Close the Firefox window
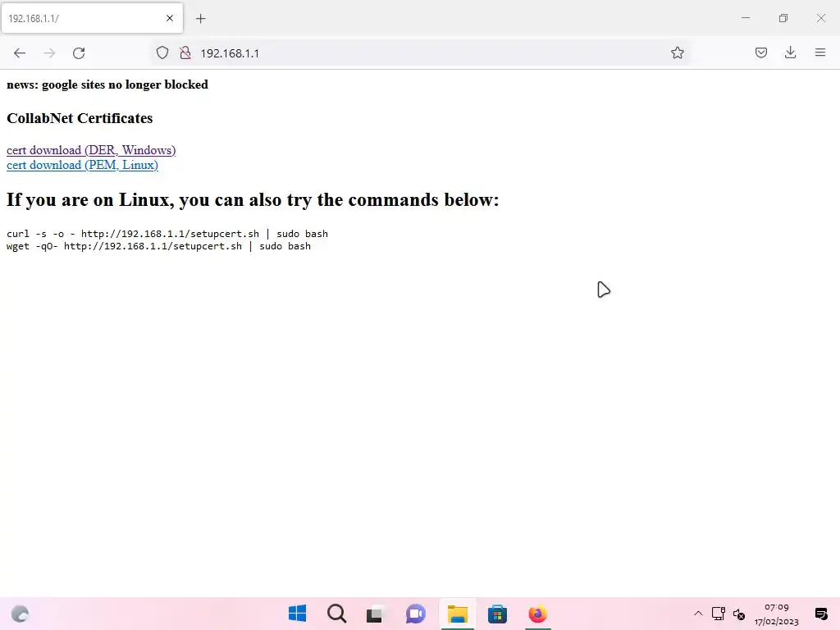The image size is (840, 630). [820, 18]
